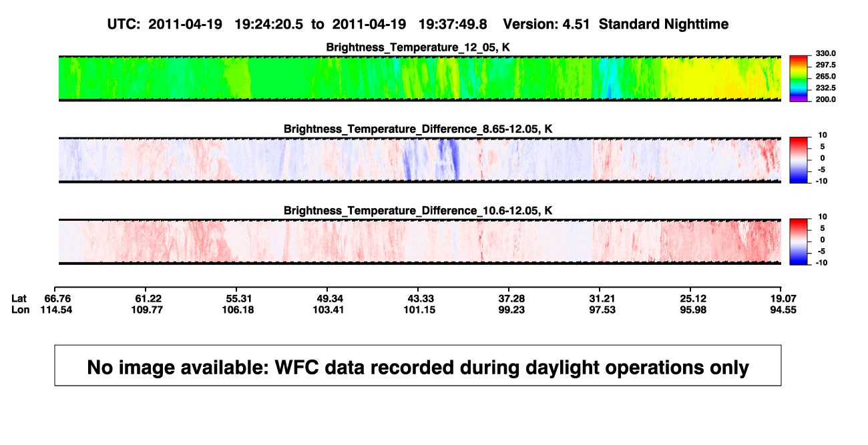
Task: Click the latitude value '43.33'
Action: [x=421, y=298]
